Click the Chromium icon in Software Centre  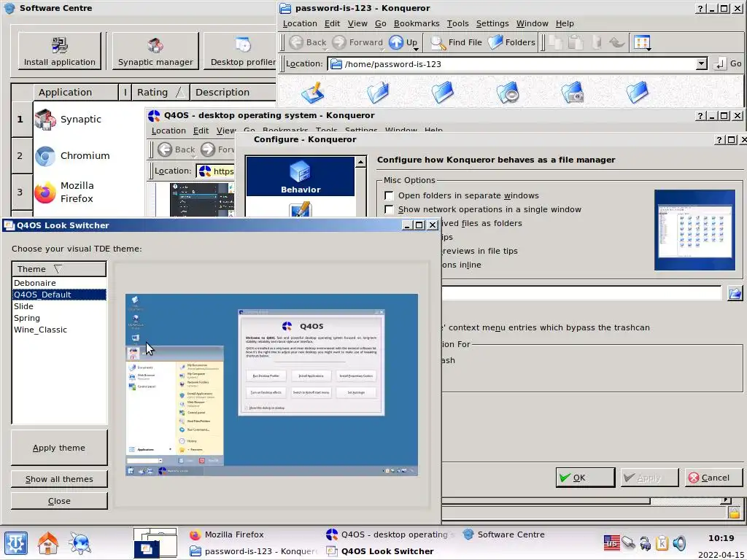(45, 156)
